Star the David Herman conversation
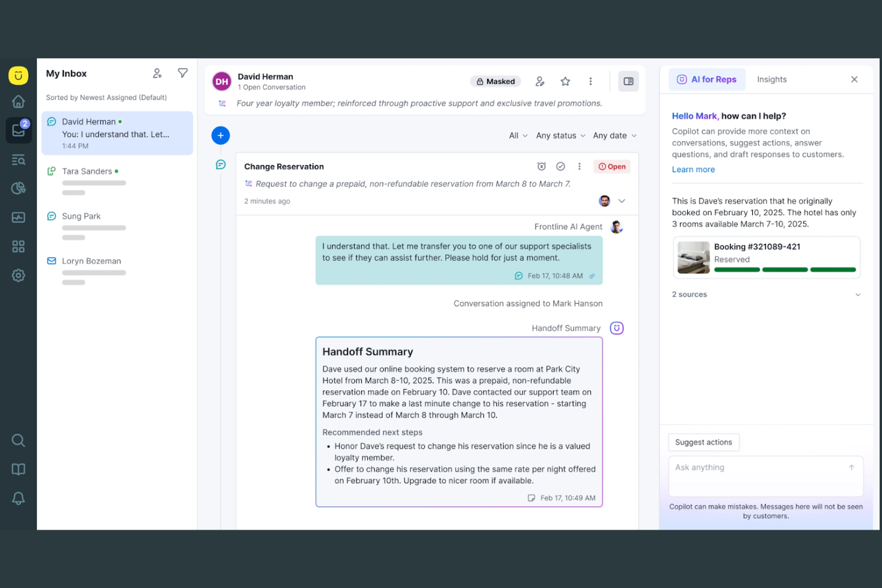The image size is (882, 588). pos(564,81)
